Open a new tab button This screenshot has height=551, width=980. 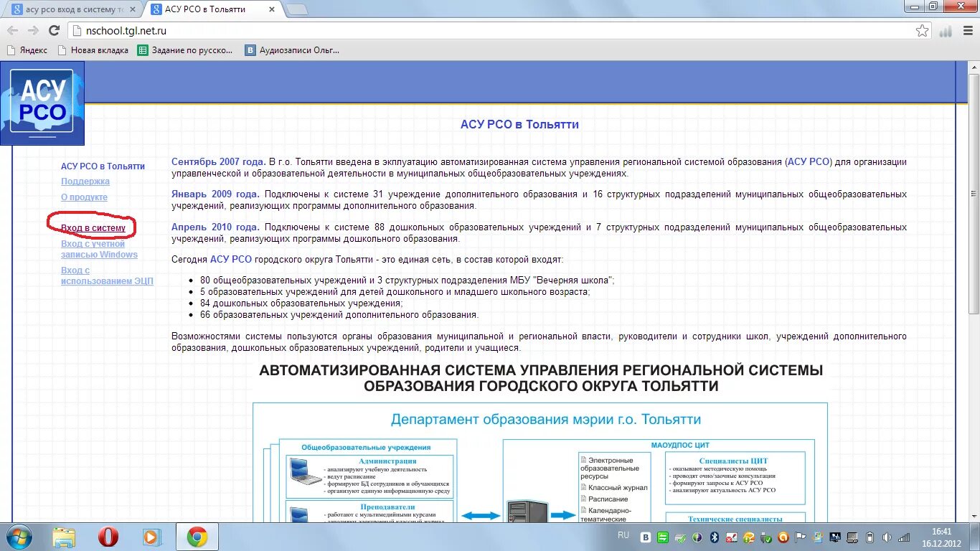coord(297,9)
